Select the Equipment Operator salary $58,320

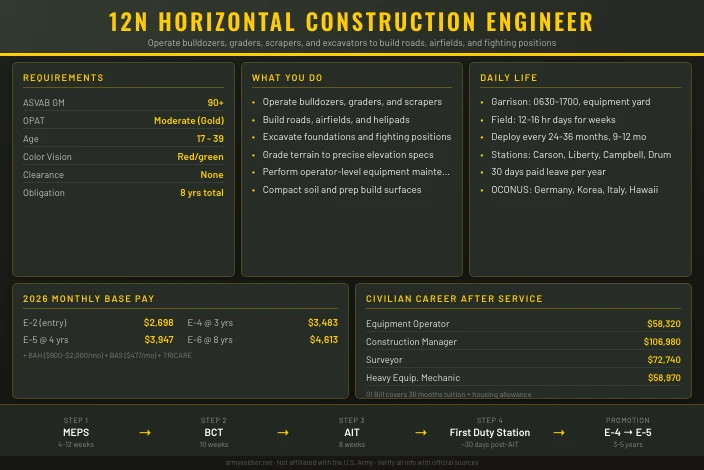click(664, 324)
